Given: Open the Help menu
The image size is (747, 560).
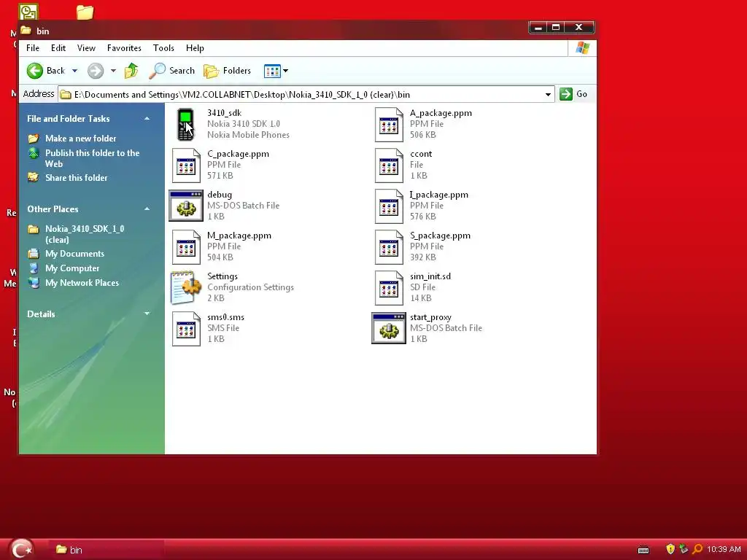Looking at the screenshot, I should [x=195, y=48].
